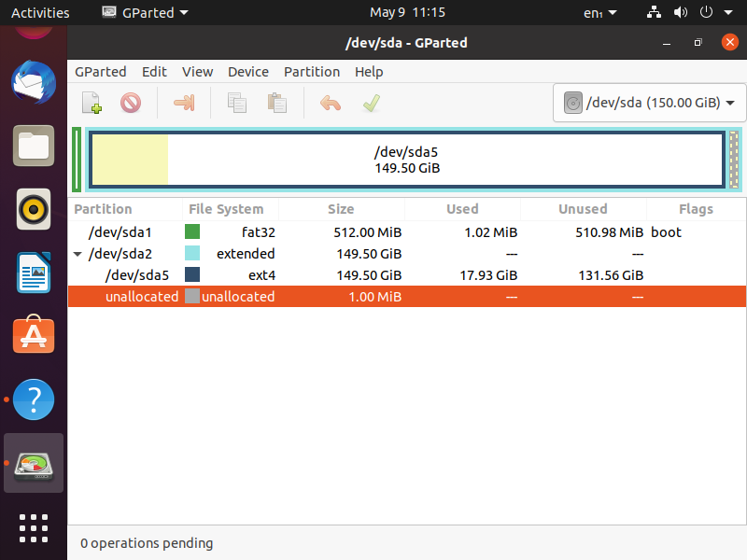The image size is (747, 560).
Task: Click the Resize/Move partition toolbar icon
Action: [184, 103]
